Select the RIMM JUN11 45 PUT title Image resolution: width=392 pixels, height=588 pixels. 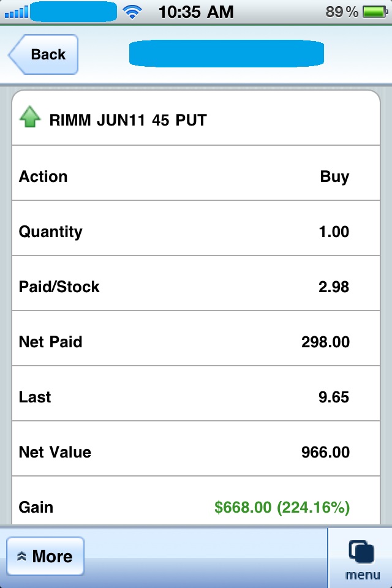128,120
